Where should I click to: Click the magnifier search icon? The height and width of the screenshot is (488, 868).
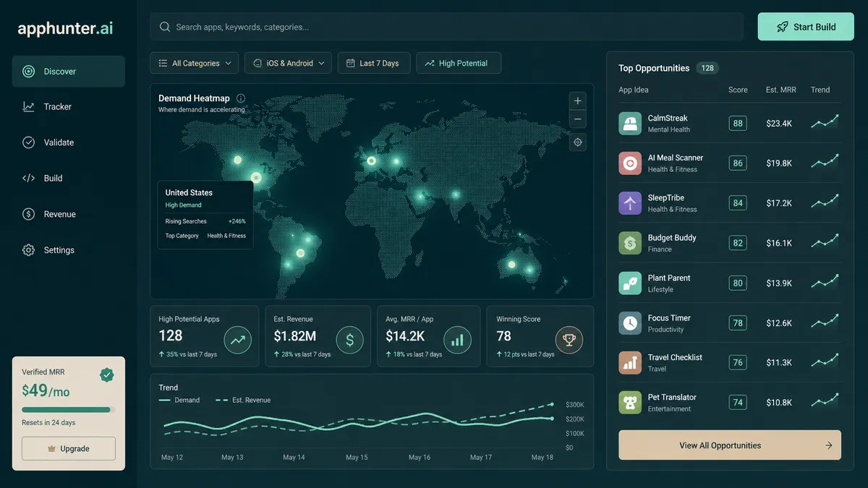click(164, 27)
